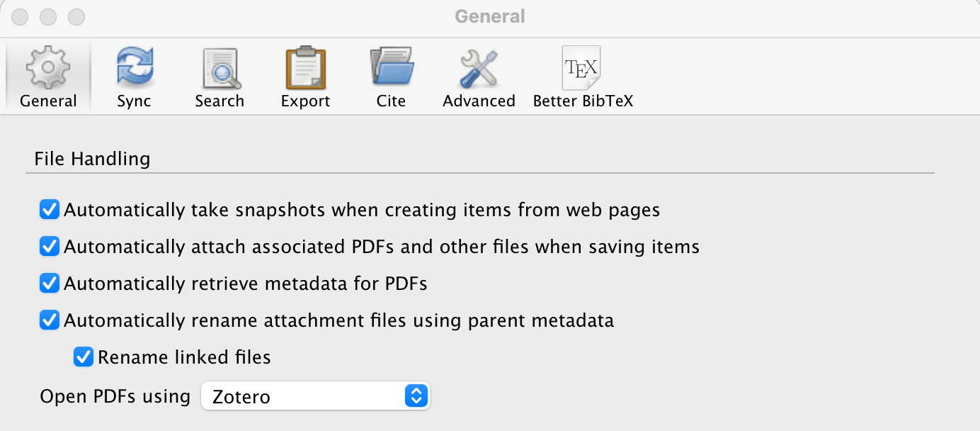The height and width of the screenshot is (431, 980).
Task: Disable automatic snapshots from web pages
Action: click(x=50, y=210)
